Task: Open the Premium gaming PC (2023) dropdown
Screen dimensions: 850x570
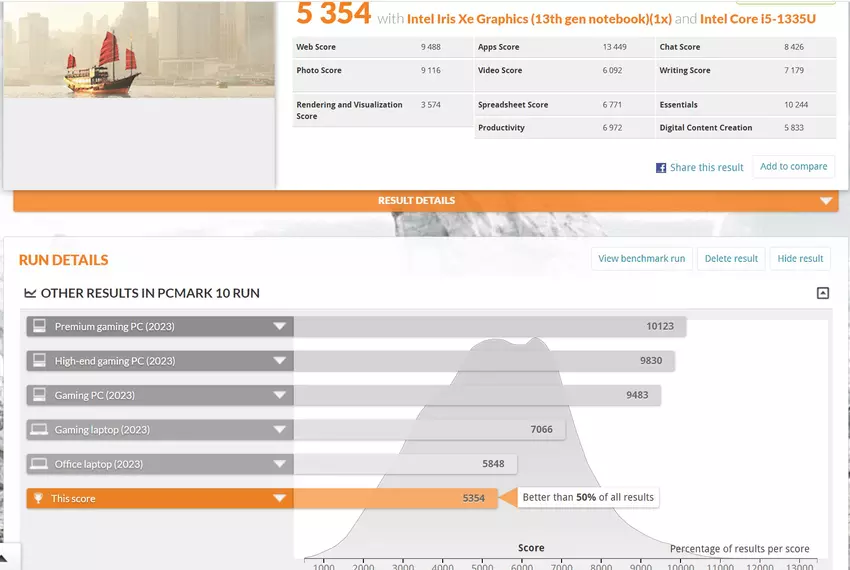Action: click(x=280, y=326)
